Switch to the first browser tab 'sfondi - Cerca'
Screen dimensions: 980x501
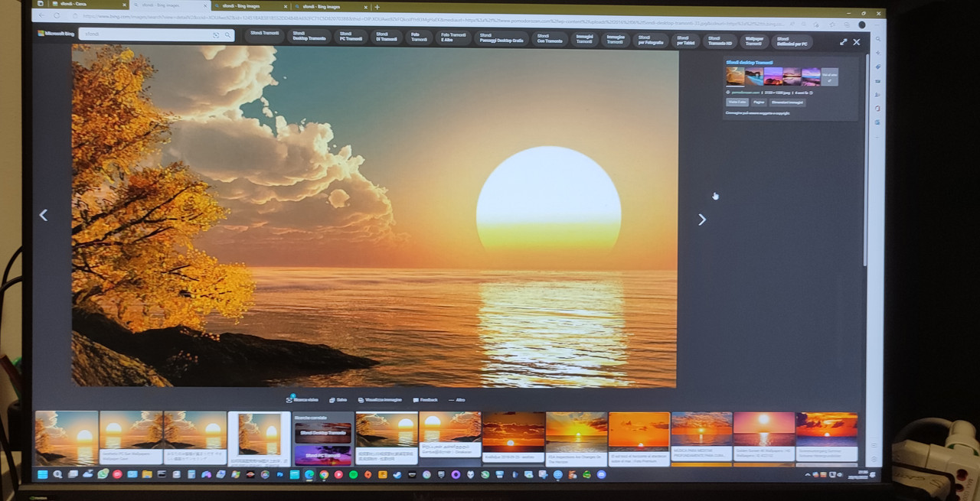(88, 5)
